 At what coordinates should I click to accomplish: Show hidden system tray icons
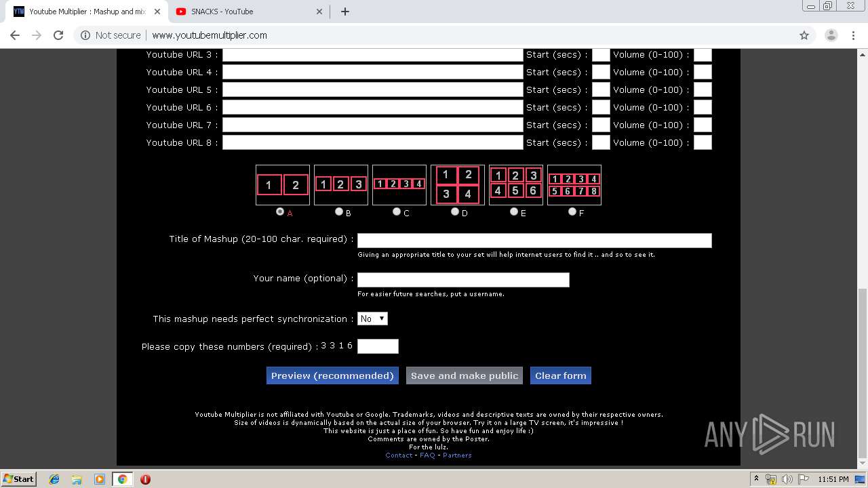coord(757,479)
